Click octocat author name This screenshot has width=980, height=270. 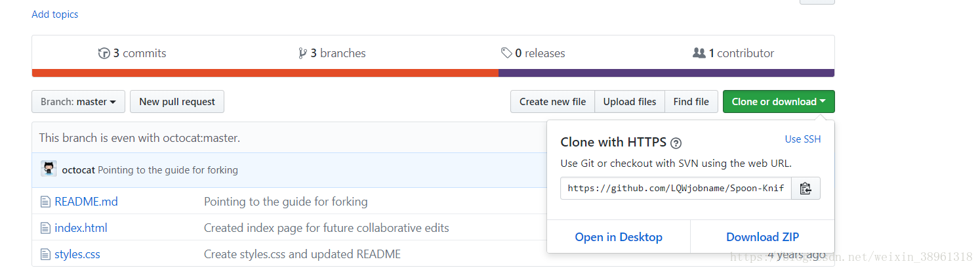click(79, 170)
